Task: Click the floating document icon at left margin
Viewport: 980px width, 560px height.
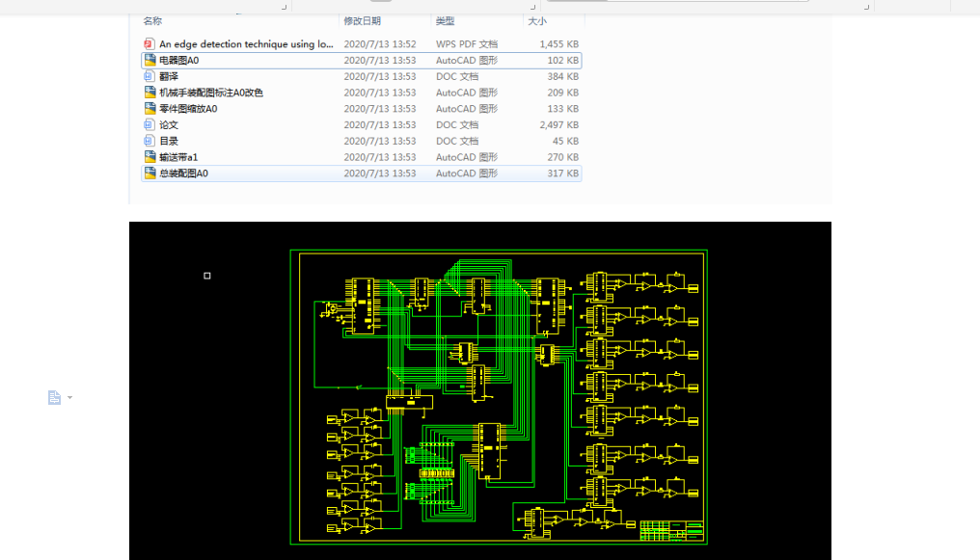Action: (x=55, y=397)
